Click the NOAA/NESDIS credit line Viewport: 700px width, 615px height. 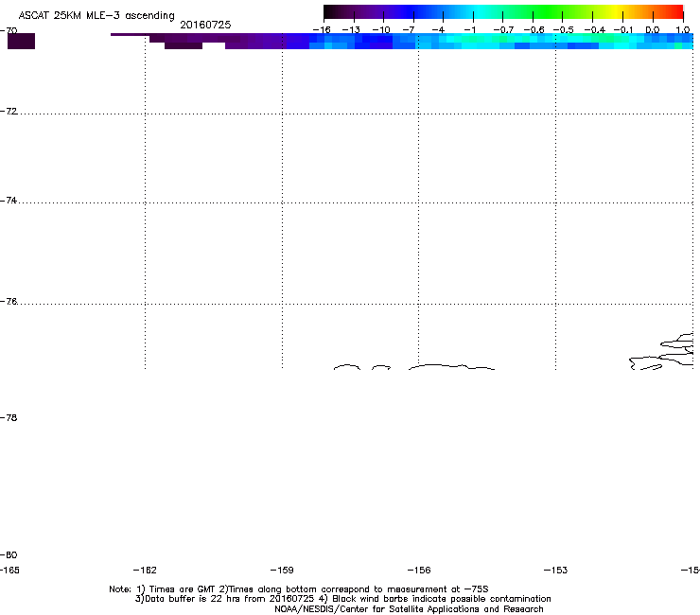[x=409, y=609]
